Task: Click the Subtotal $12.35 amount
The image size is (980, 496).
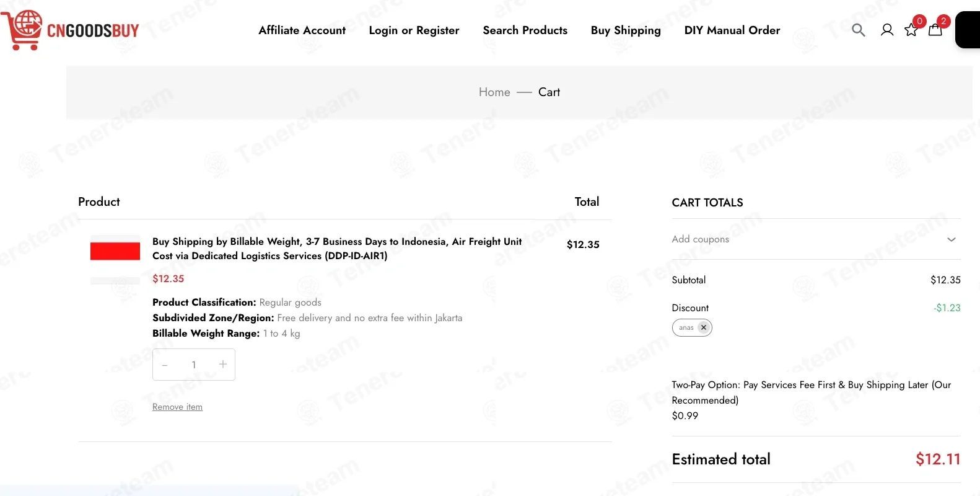Action: [x=945, y=280]
